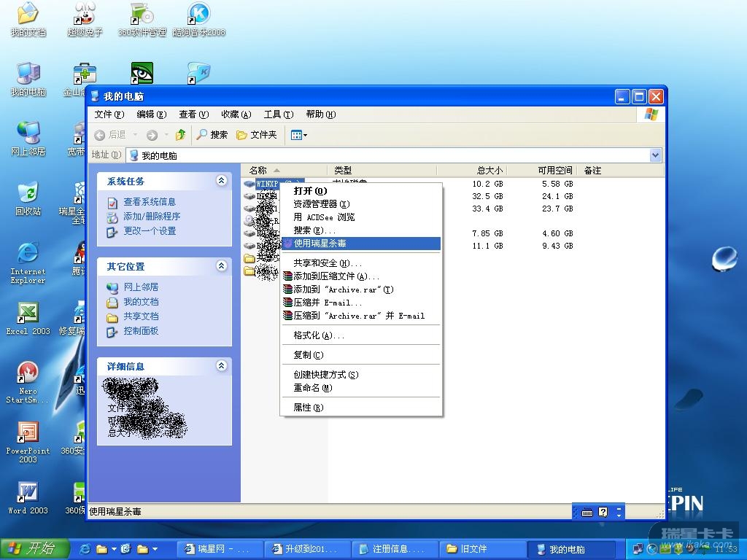Open the Search toolbar button

212,135
